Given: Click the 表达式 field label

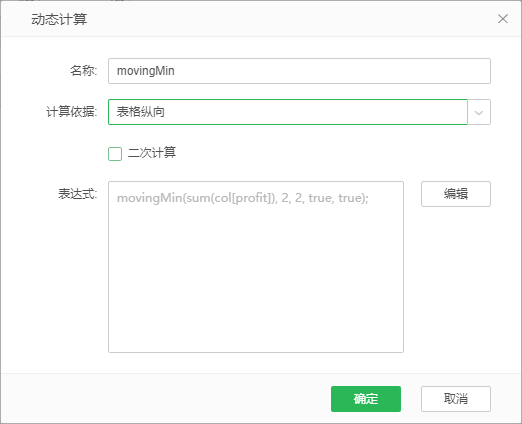Looking at the screenshot, I should [x=77, y=194].
